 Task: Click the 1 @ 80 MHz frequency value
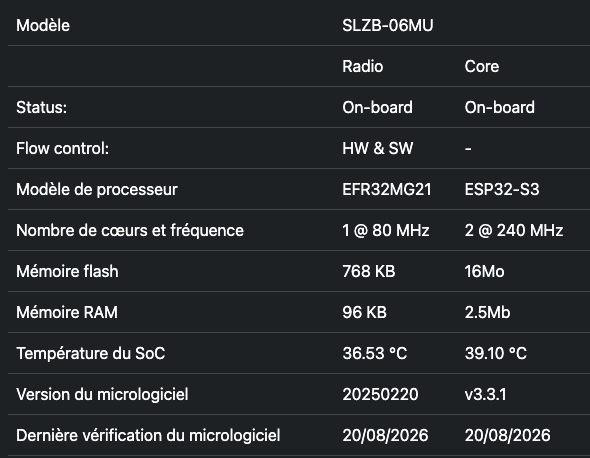[x=386, y=230]
